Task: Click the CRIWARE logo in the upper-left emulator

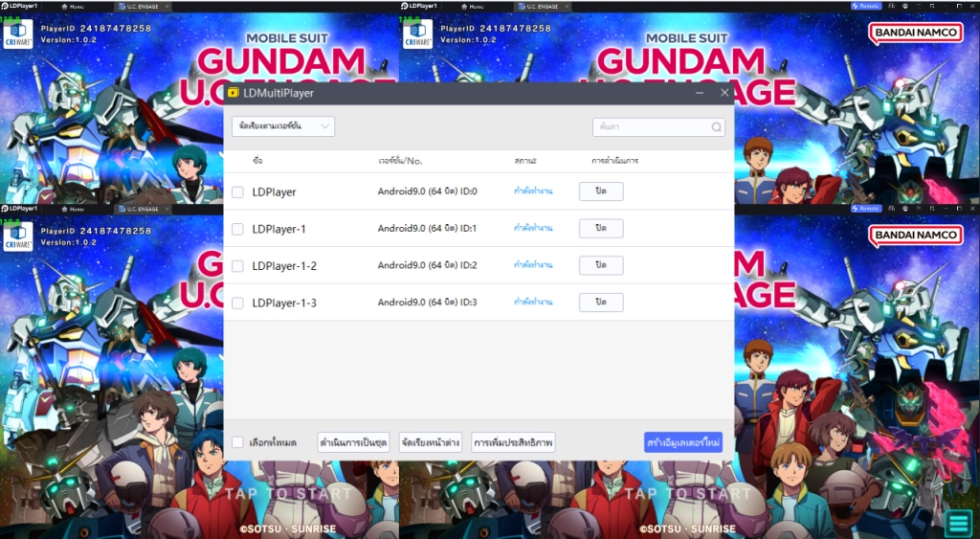Action: coord(18,34)
